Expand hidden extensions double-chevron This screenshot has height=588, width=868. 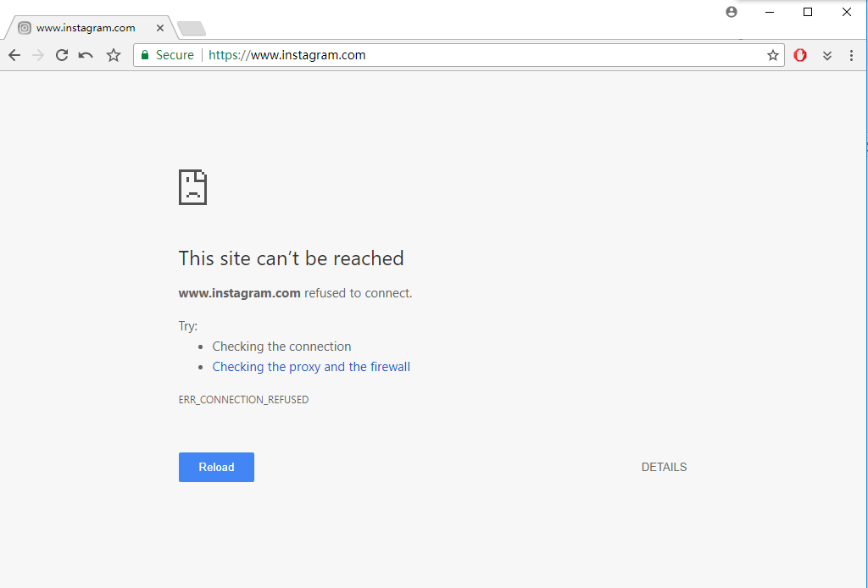(827, 55)
